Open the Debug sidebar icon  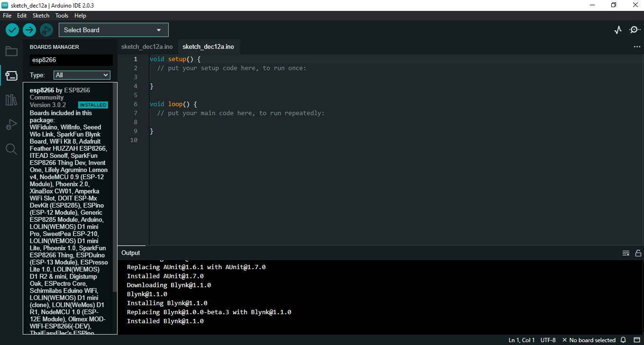point(11,125)
